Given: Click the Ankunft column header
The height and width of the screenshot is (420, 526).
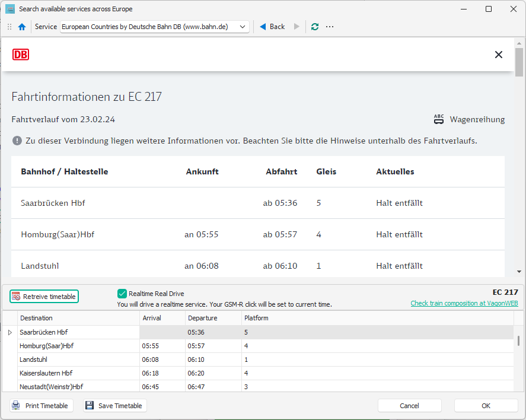Looking at the screenshot, I should [x=202, y=172].
